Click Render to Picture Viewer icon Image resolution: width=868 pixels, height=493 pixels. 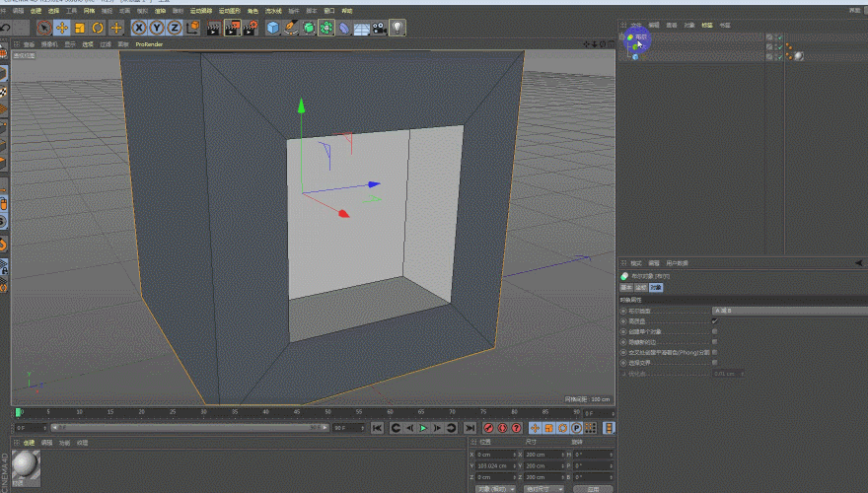coord(233,28)
